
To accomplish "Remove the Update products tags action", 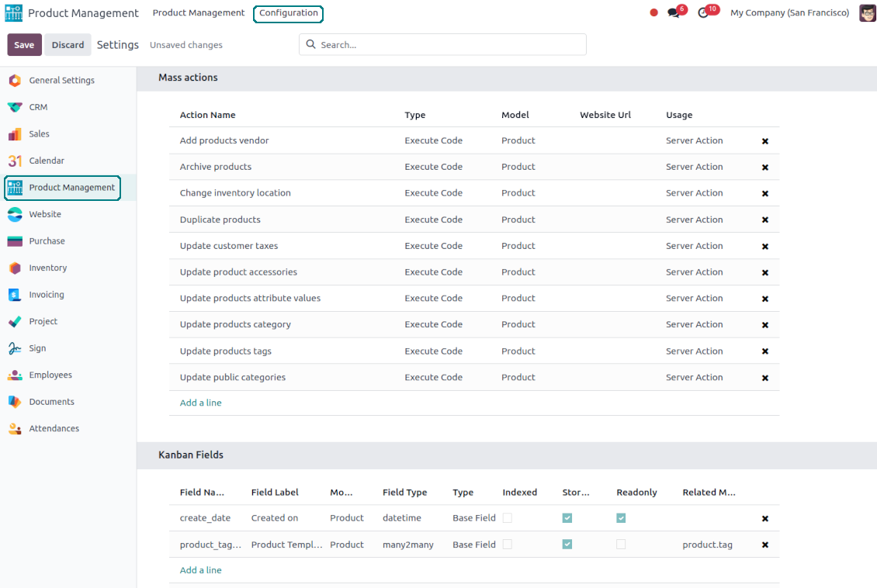I will pyautogui.click(x=764, y=351).
